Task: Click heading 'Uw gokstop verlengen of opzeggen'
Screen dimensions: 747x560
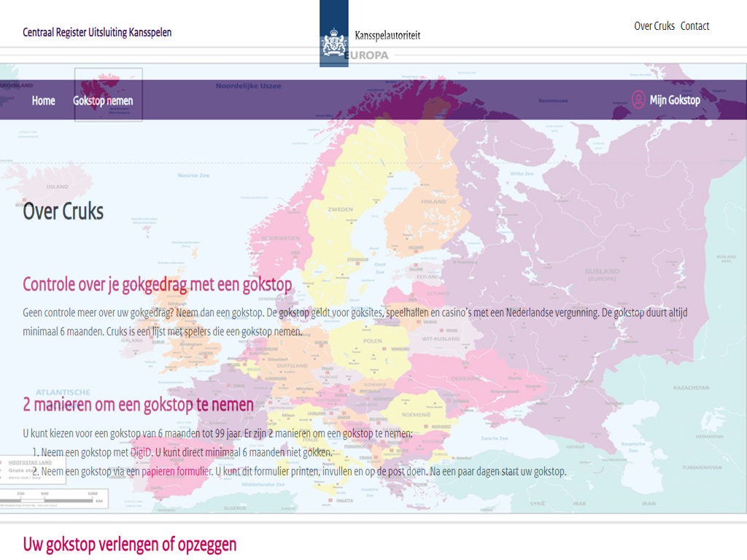Action: (x=130, y=544)
